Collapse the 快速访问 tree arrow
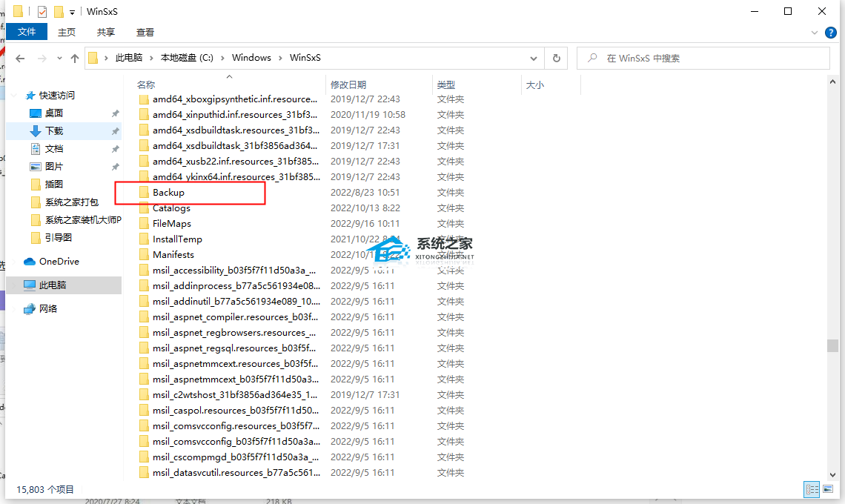 pos(14,96)
